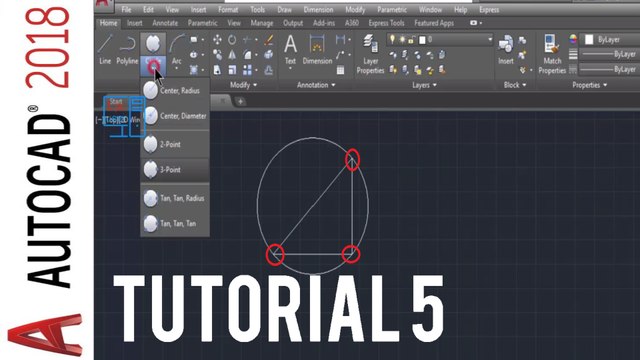
Task: Choose 2-Point circle option
Action: (175, 144)
